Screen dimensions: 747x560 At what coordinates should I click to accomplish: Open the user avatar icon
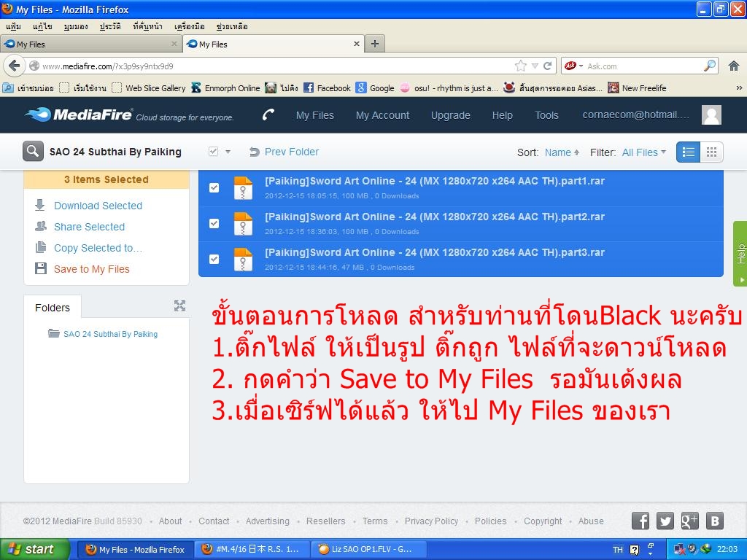(x=711, y=114)
